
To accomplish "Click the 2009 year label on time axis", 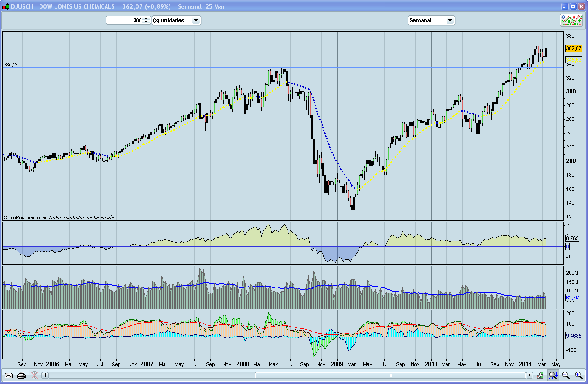I will tap(337, 364).
